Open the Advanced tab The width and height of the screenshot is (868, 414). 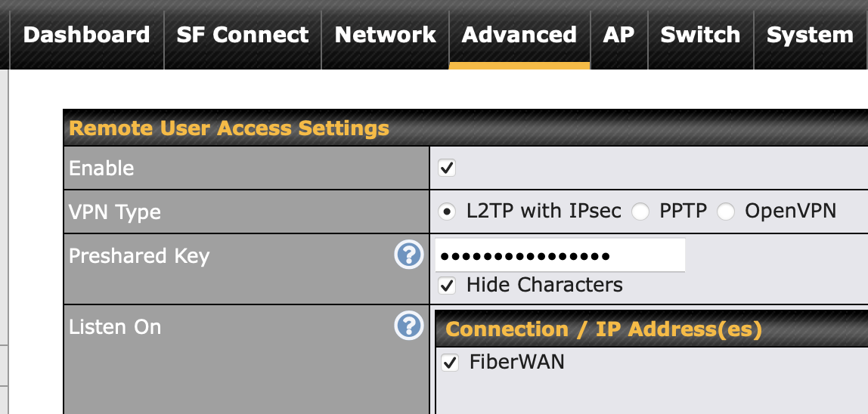click(x=519, y=35)
